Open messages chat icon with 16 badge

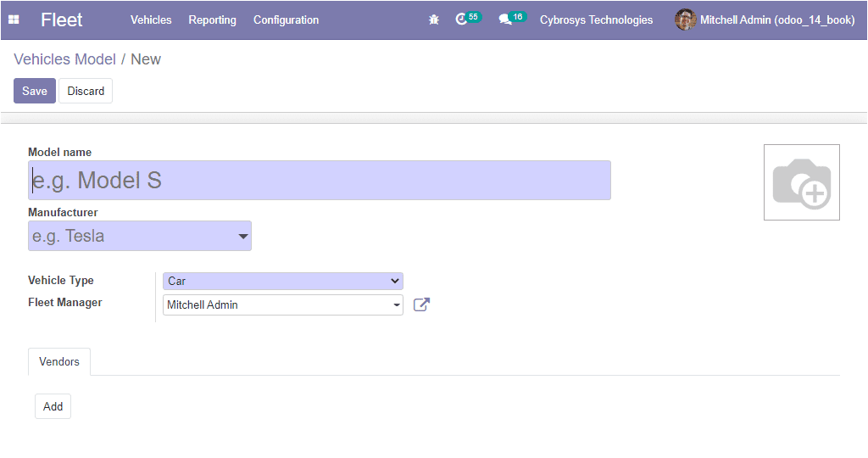pyautogui.click(x=511, y=19)
